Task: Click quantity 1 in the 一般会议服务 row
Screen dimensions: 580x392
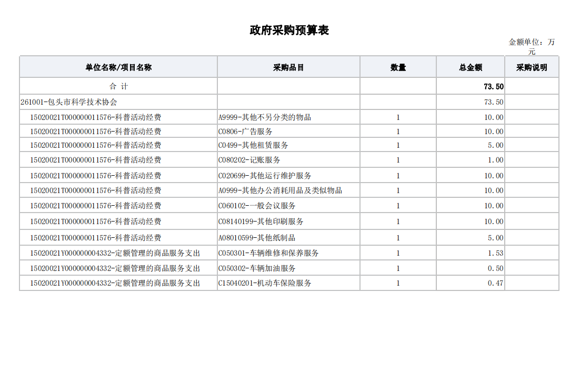Action: 398,206
